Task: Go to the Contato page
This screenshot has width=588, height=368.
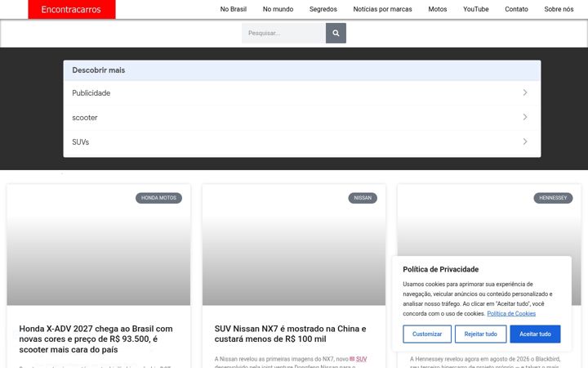Action: pyautogui.click(x=516, y=9)
